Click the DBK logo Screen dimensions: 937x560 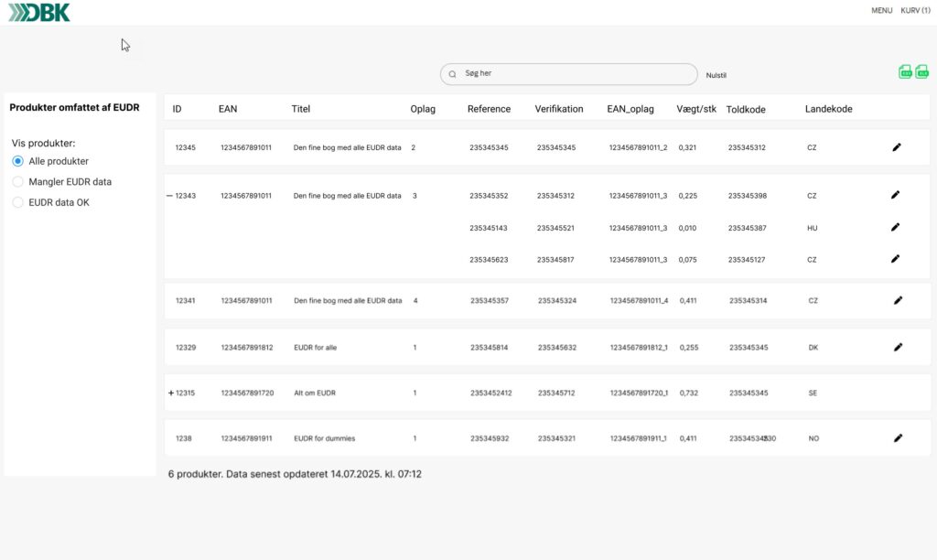39,12
